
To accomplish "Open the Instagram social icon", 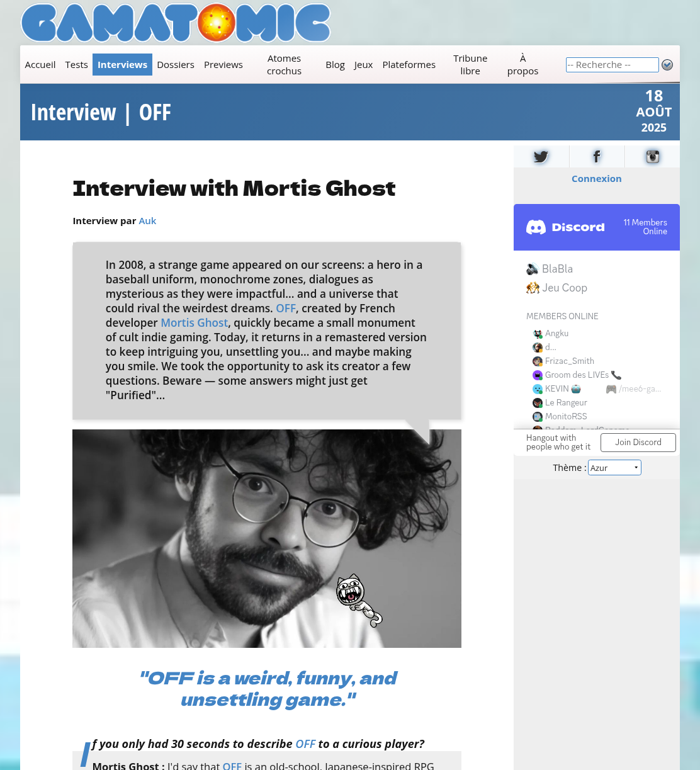I will (x=652, y=156).
